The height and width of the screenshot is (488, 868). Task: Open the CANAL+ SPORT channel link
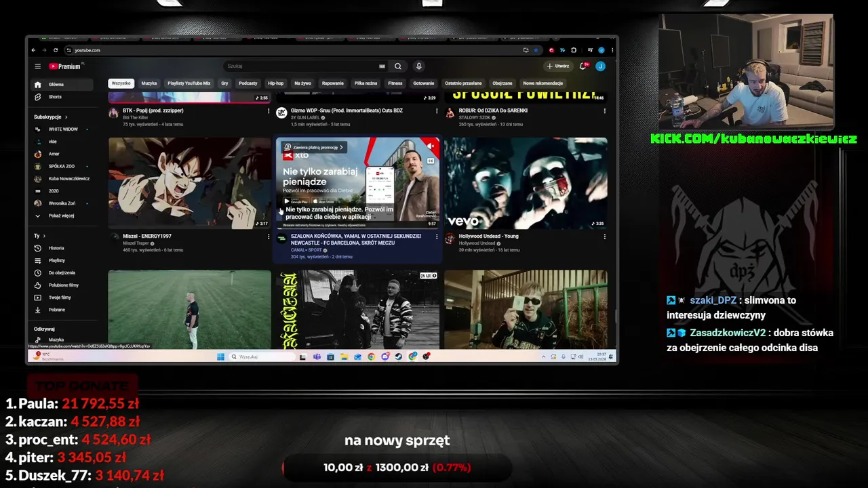pos(306,250)
